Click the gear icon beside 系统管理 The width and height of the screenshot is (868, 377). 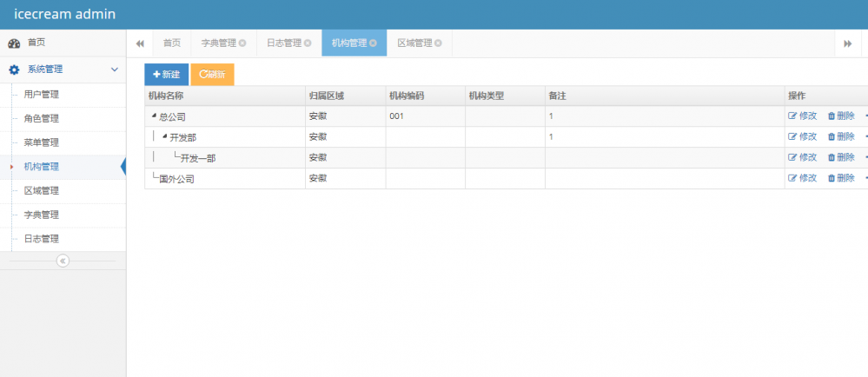(14, 69)
